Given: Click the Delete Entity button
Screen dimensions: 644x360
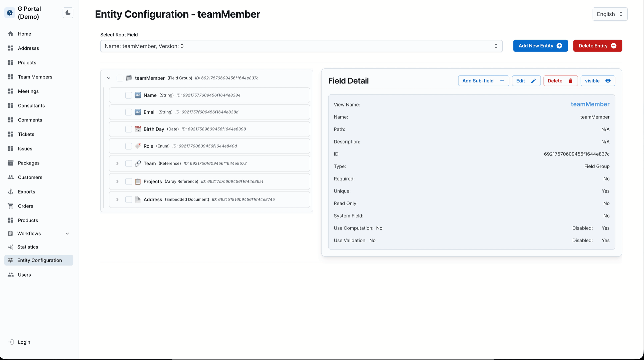Looking at the screenshot, I should pyautogui.click(x=597, y=46).
